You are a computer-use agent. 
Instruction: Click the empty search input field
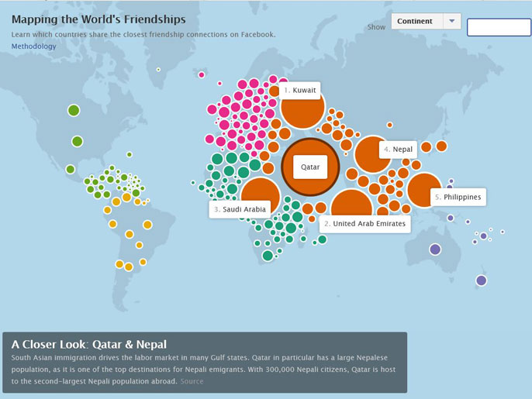(x=499, y=28)
